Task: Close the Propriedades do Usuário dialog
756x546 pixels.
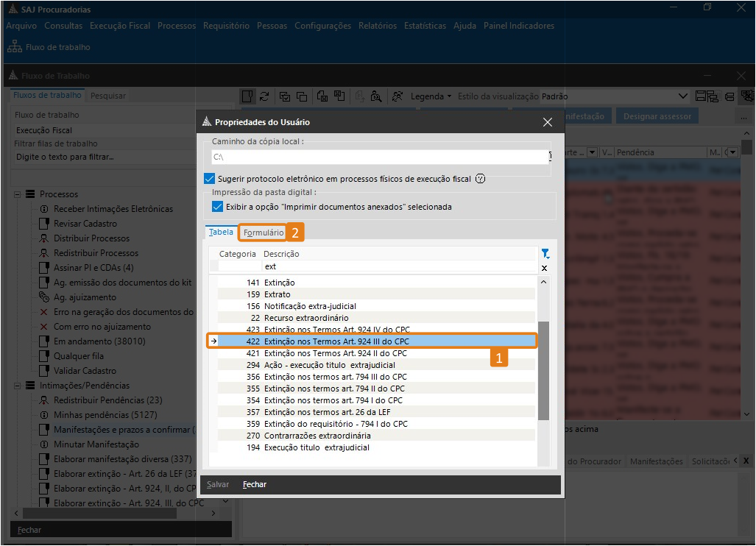Action: coord(547,122)
